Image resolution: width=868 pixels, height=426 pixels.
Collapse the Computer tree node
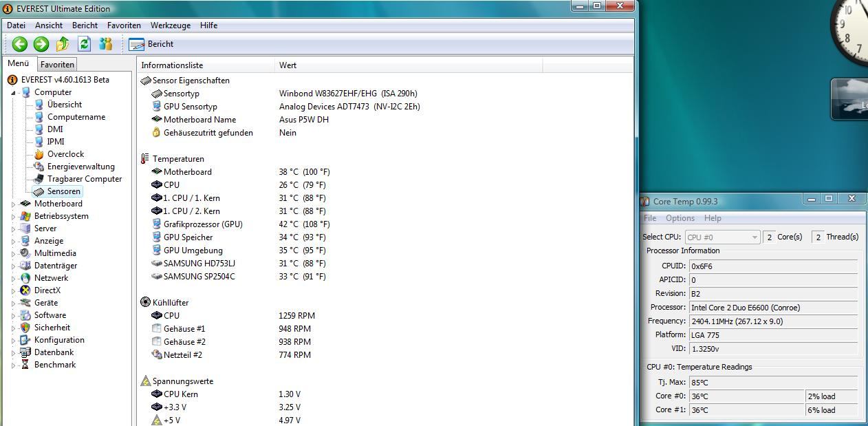[13, 92]
